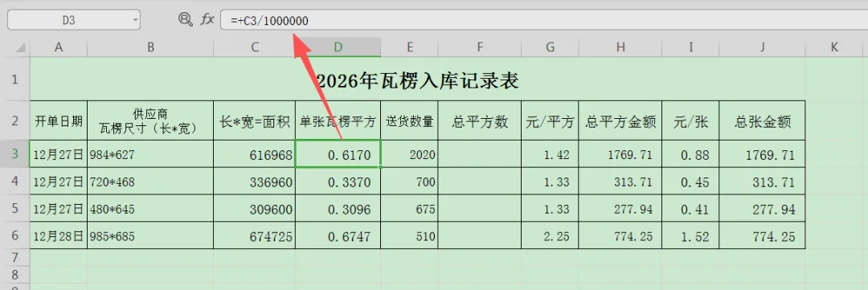Click the 单张瓦楞平方 header cell

click(x=338, y=120)
